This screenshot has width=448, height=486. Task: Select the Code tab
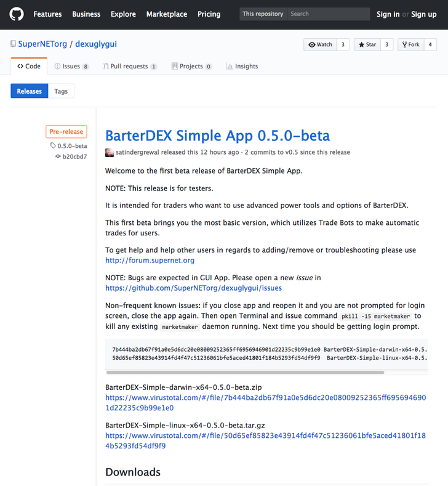[29, 66]
